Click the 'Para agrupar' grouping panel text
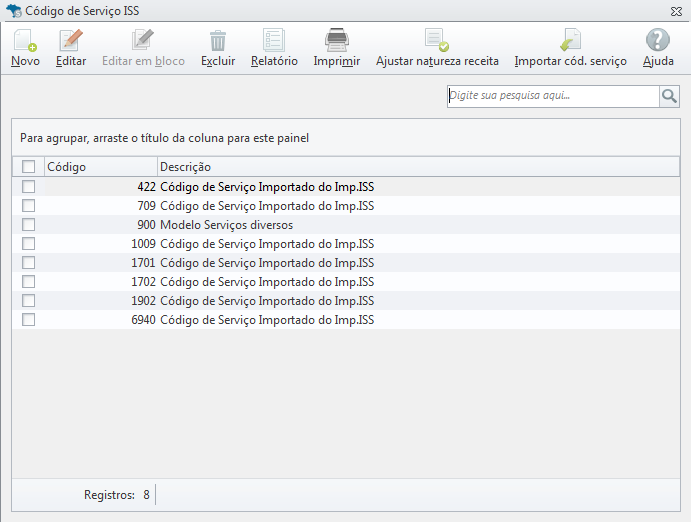 [x=164, y=138]
